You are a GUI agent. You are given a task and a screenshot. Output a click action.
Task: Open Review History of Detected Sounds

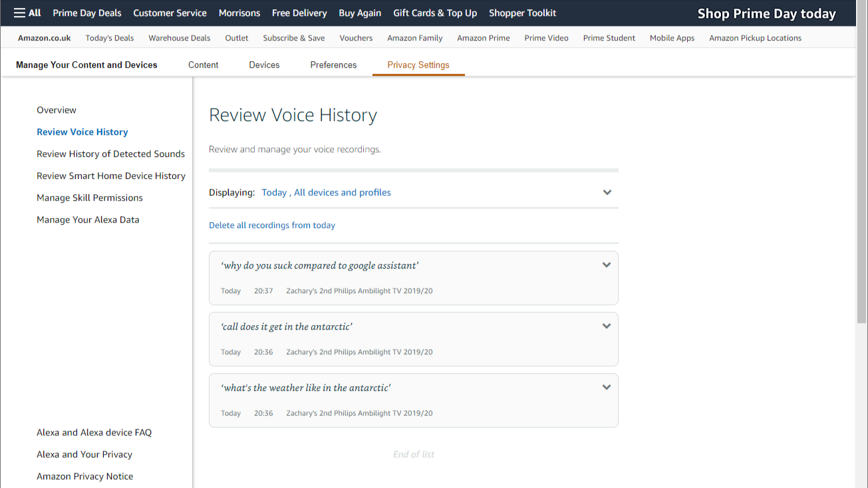pyautogui.click(x=110, y=154)
